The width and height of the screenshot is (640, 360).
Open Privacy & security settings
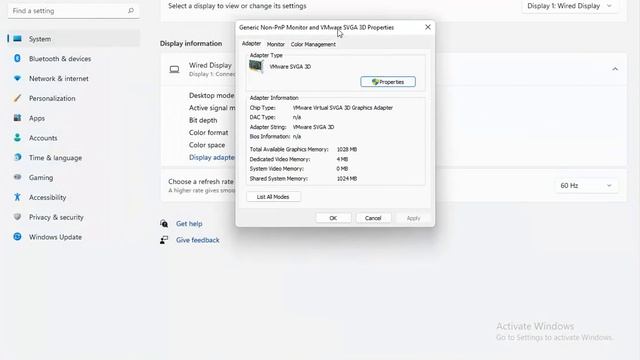coord(74,217)
